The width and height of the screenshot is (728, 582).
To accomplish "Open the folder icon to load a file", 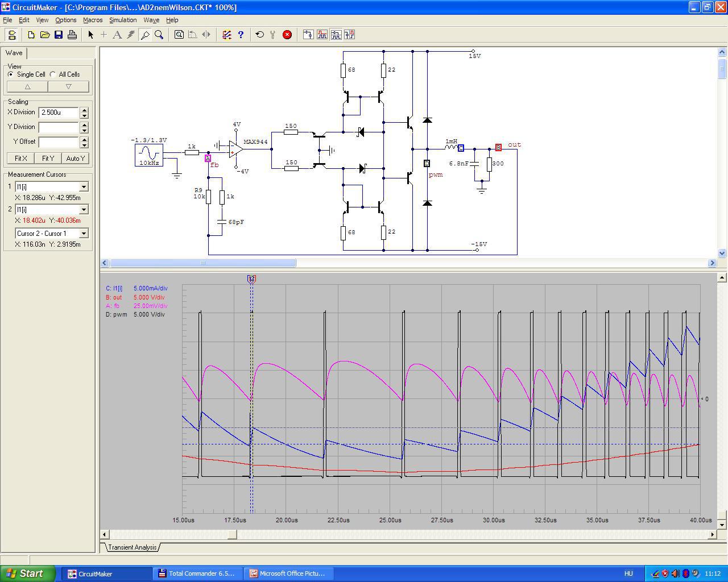I will point(45,35).
